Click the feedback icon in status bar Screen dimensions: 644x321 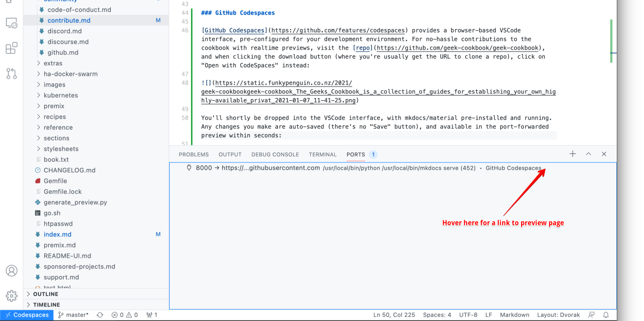coord(592,315)
